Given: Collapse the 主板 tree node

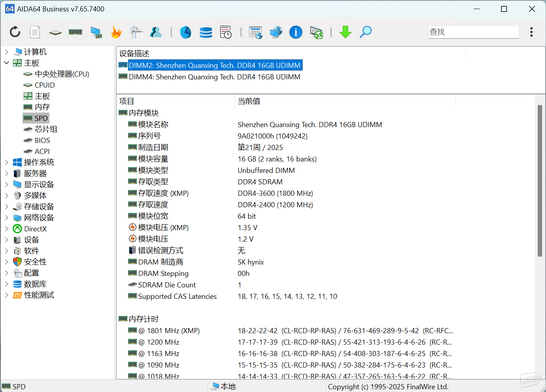Looking at the screenshot, I should pos(7,63).
